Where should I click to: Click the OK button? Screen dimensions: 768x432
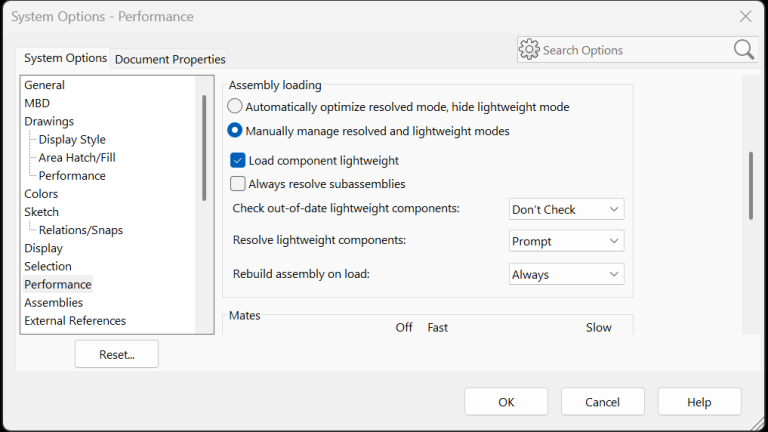[x=506, y=402]
